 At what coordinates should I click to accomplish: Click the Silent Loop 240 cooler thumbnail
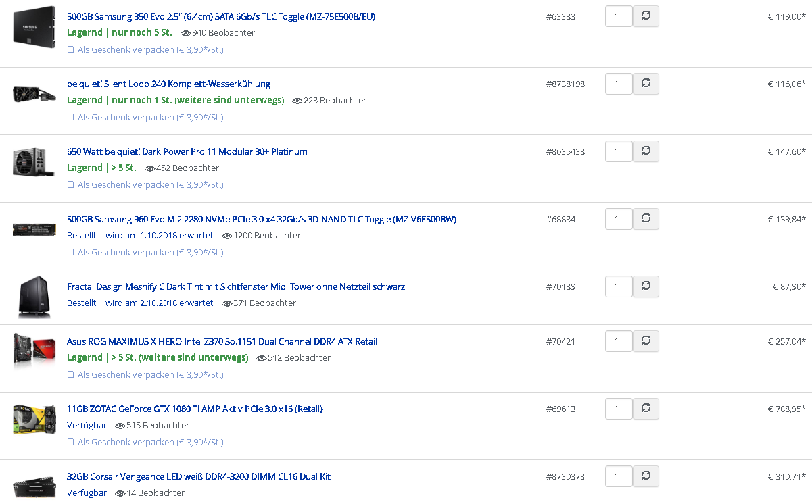pyautogui.click(x=33, y=94)
